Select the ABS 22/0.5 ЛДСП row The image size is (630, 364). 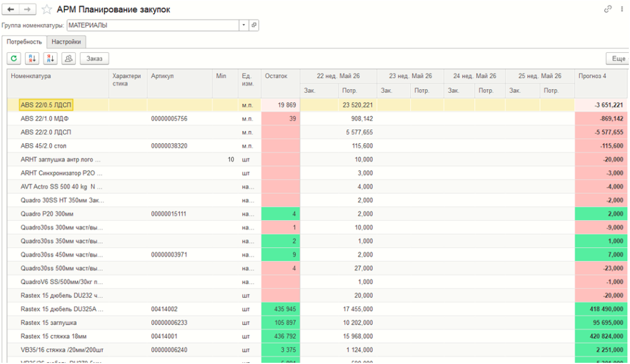[x=317, y=105]
